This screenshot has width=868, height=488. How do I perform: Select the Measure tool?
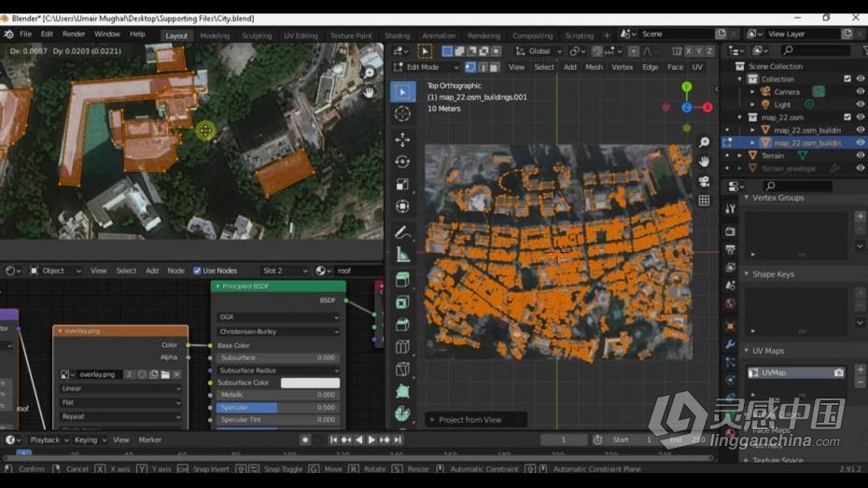pyautogui.click(x=403, y=255)
